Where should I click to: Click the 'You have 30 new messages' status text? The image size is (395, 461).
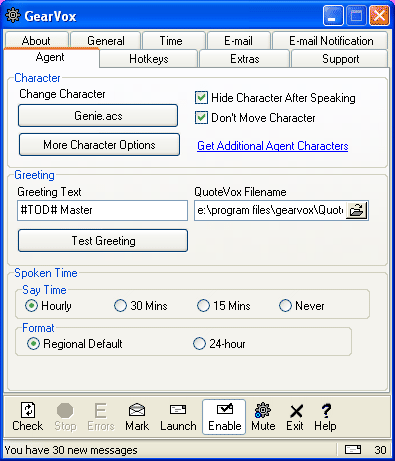tap(71, 450)
